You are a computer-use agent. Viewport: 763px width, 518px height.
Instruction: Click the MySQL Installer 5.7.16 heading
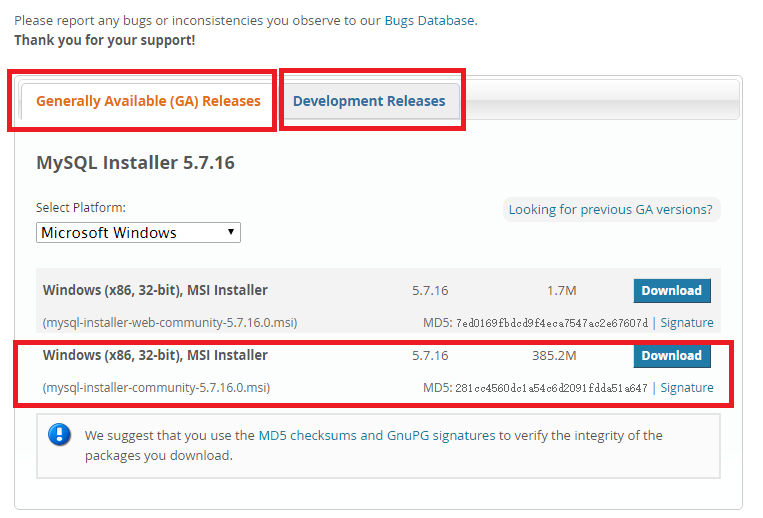pos(135,162)
